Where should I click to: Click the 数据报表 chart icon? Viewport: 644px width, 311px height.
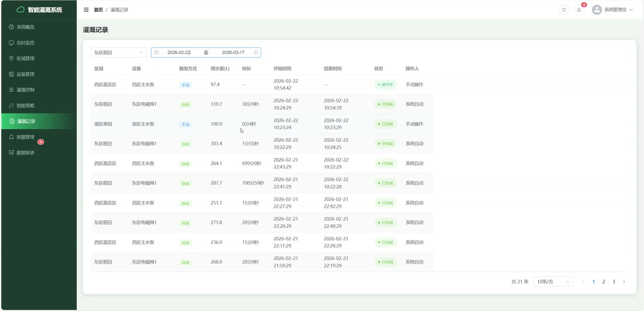(12, 152)
